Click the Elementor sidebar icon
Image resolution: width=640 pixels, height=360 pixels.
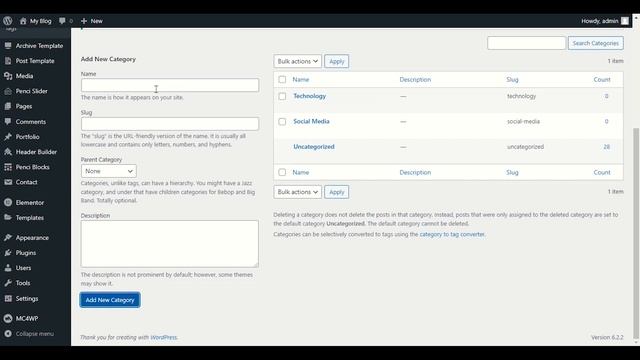coord(8,202)
